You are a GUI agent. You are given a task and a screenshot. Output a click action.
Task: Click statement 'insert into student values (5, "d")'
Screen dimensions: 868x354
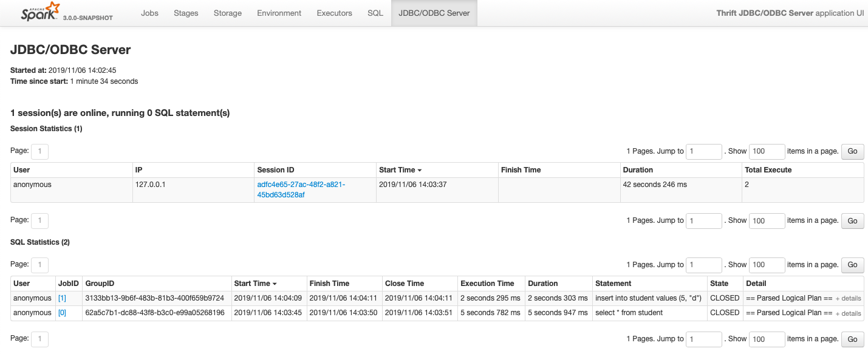[x=648, y=298]
